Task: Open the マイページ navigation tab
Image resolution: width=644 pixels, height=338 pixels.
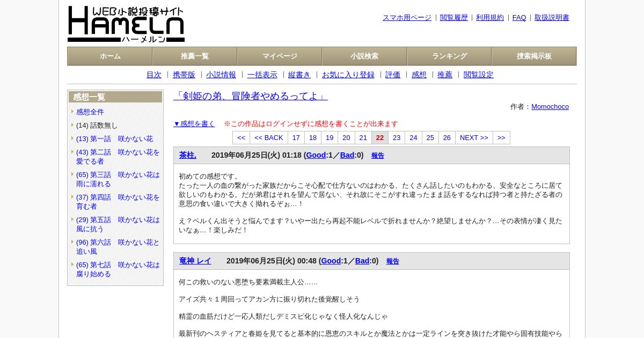Action: (x=280, y=56)
